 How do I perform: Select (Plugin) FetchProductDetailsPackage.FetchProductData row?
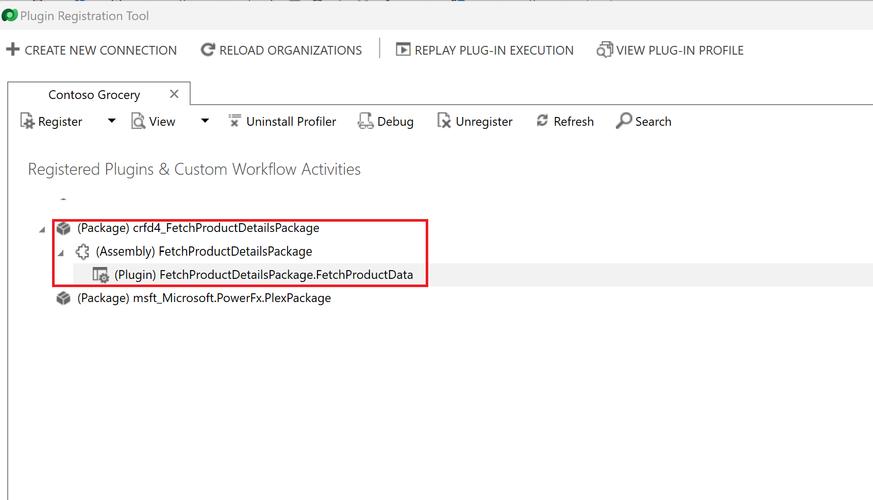click(263, 274)
